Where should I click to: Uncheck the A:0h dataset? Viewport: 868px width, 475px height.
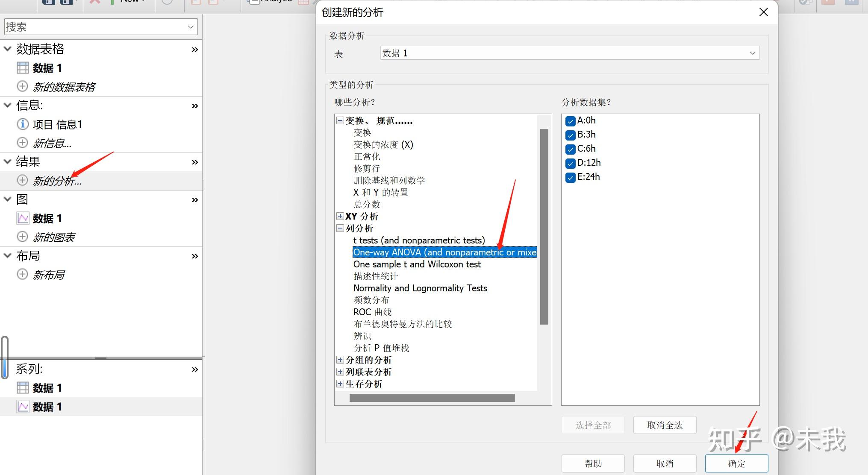click(x=570, y=121)
